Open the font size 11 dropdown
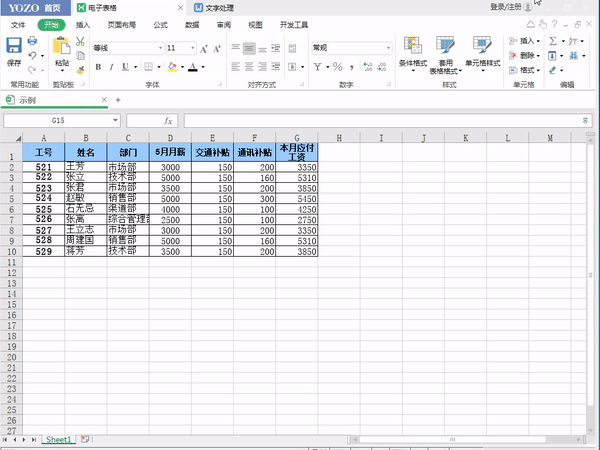The width and height of the screenshot is (600, 450). (x=192, y=48)
